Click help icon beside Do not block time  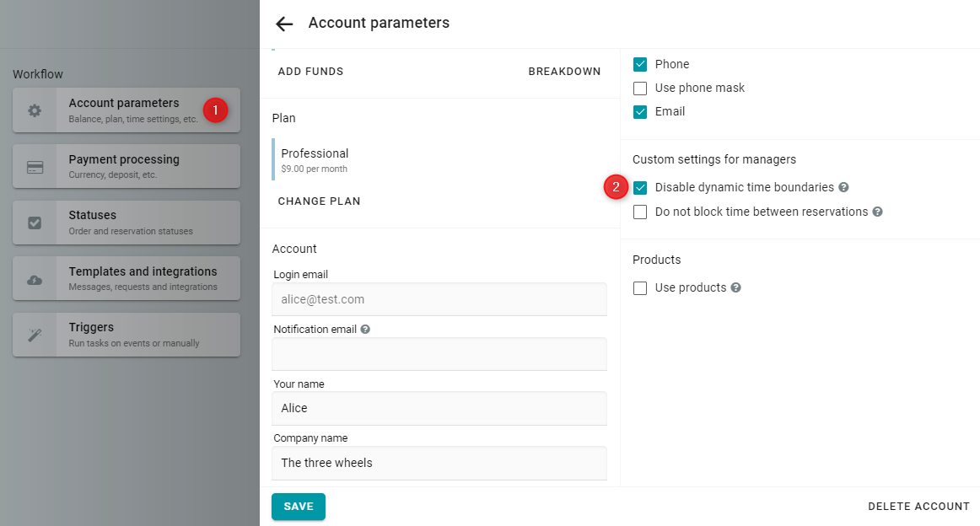(877, 212)
